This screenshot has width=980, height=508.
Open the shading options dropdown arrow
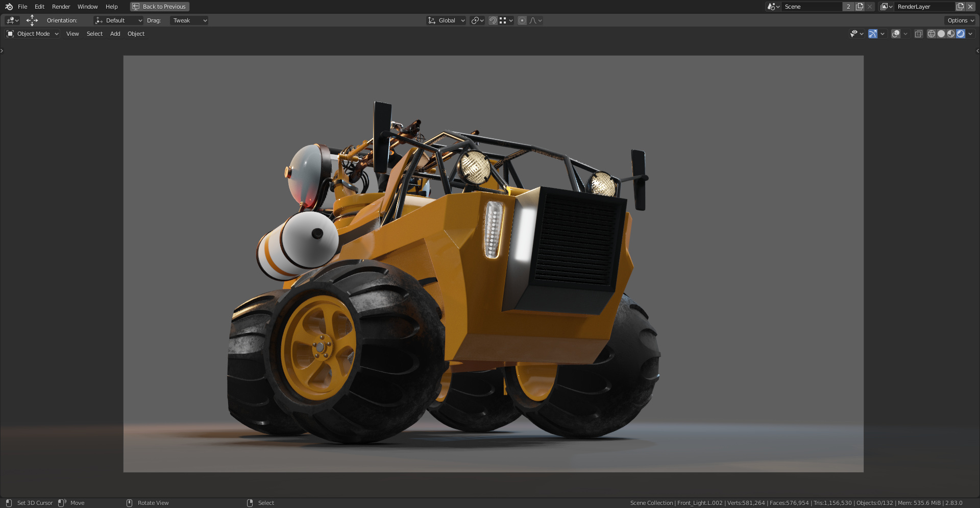coord(970,34)
